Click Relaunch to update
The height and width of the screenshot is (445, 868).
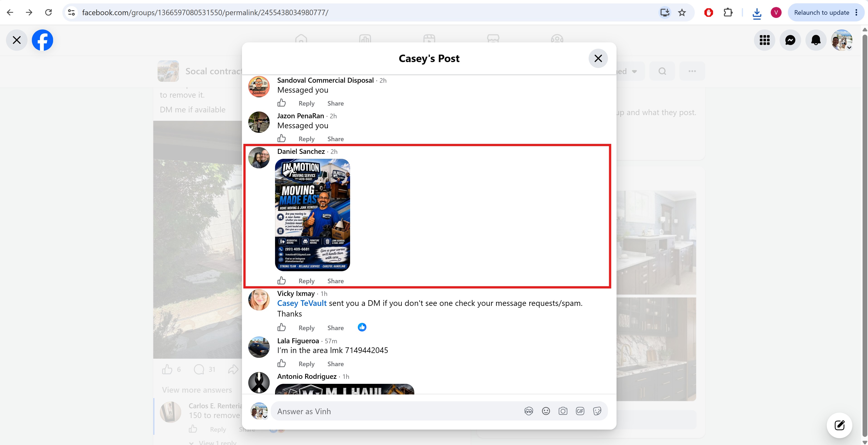click(x=822, y=12)
